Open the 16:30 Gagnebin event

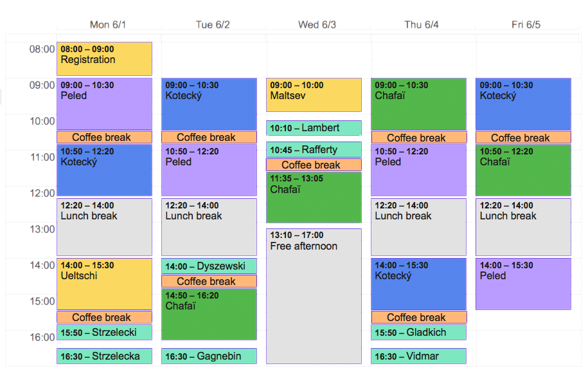(209, 356)
